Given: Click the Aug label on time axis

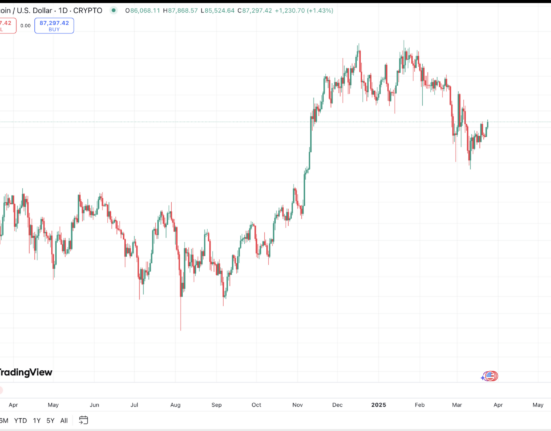Looking at the screenshot, I should [x=175, y=405].
